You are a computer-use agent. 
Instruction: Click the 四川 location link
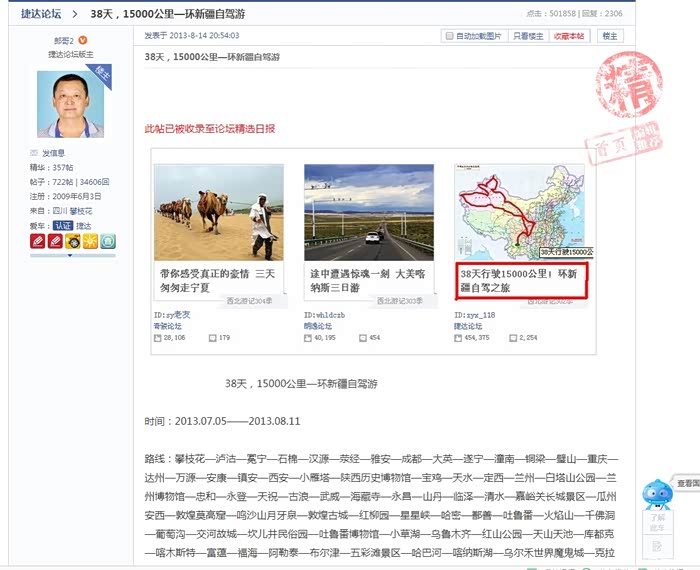pos(60,211)
